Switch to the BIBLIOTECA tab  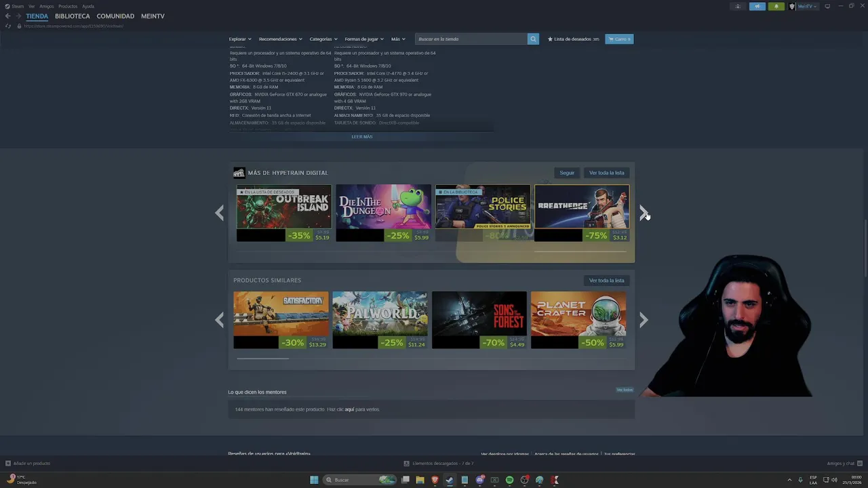73,16
